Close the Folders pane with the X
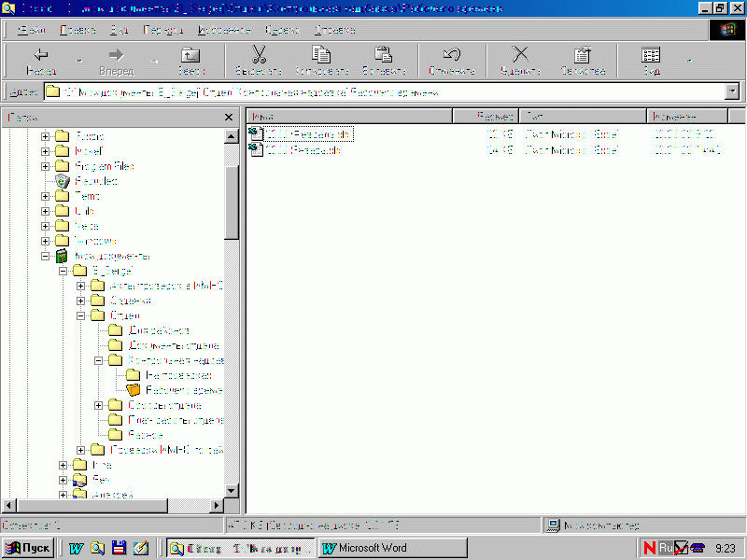This screenshot has width=747, height=560. (229, 117)
